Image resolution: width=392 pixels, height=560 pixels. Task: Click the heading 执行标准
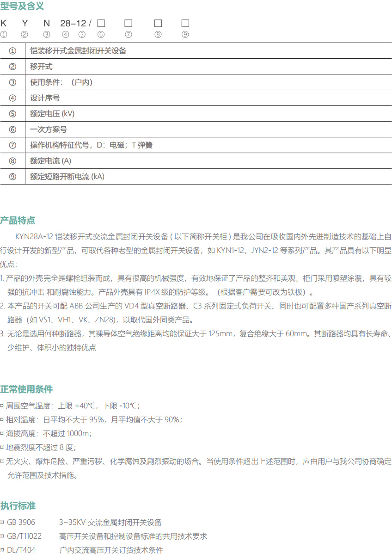point(18,506)
